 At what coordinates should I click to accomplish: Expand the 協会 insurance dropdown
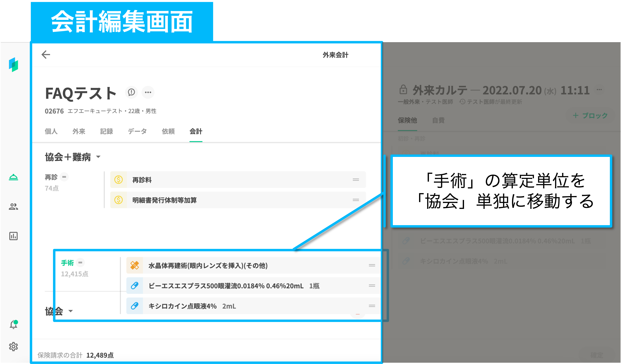click(x=71, y=311)
